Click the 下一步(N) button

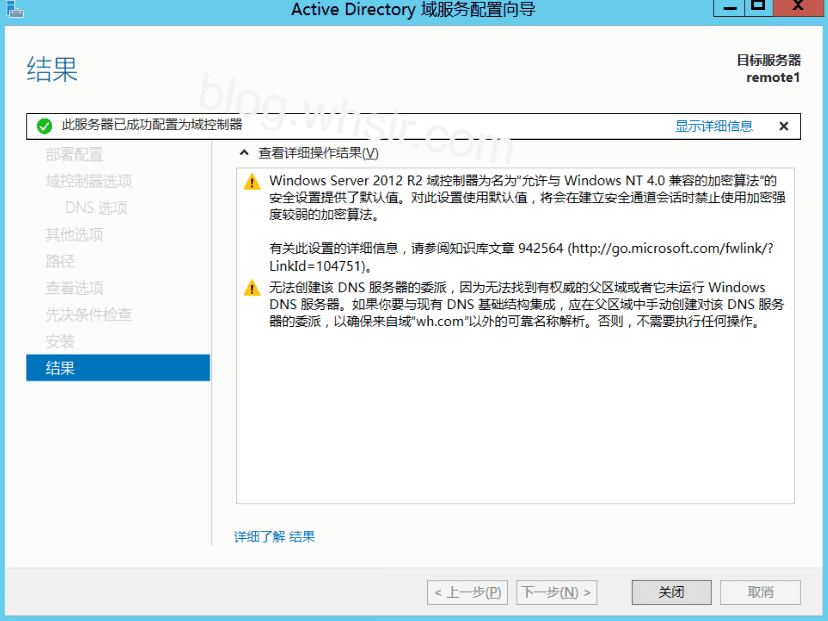[x=557, y=592]
